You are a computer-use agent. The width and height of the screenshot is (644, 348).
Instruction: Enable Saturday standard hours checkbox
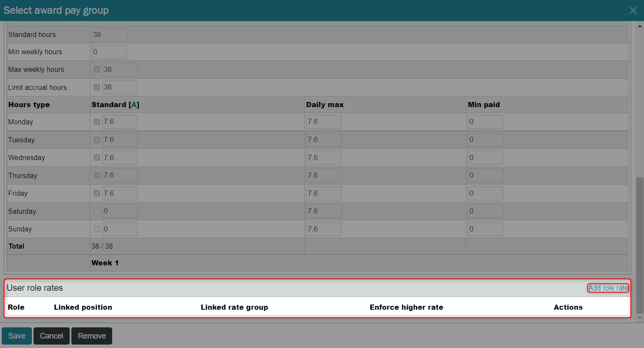97,211
